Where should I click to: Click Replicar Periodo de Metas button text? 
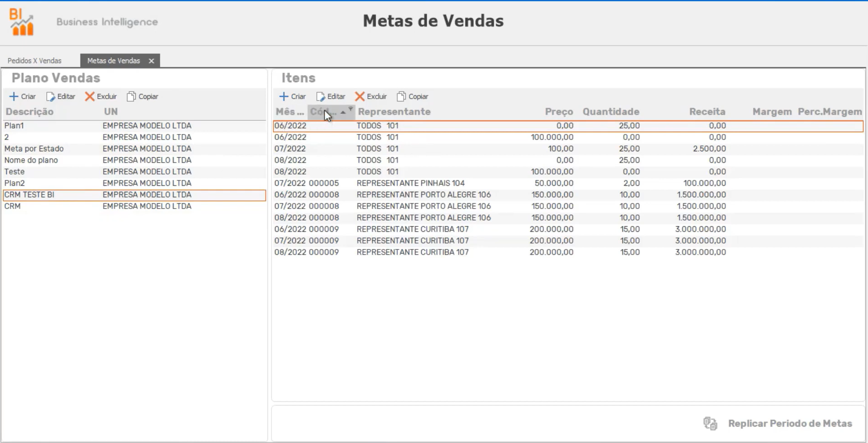pos(790,423)
